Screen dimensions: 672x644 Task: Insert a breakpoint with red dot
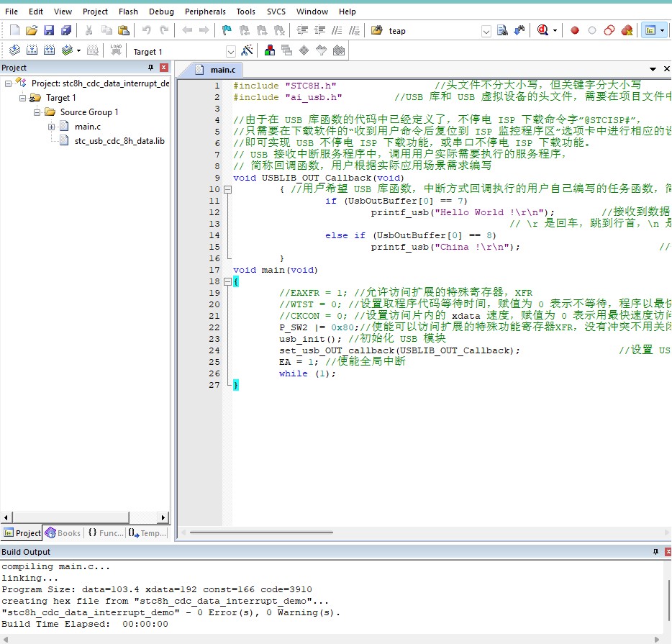pos(575,30)
